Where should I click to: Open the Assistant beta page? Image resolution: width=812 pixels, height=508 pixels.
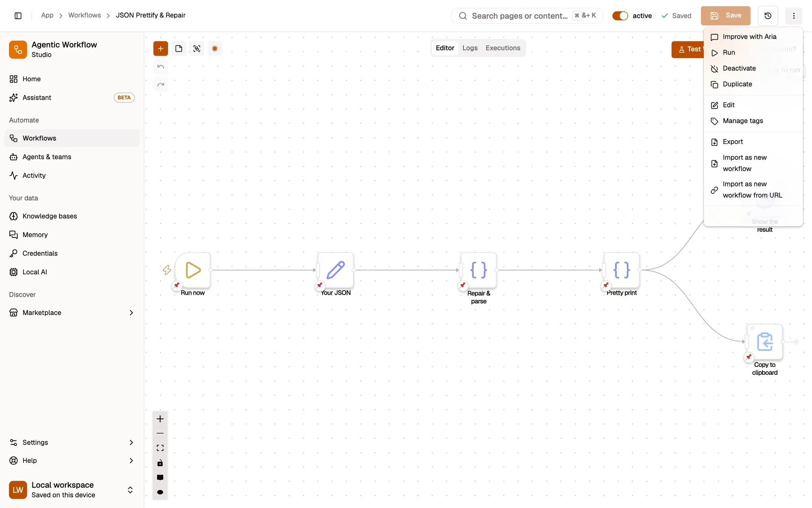click(x=72, y=98)
